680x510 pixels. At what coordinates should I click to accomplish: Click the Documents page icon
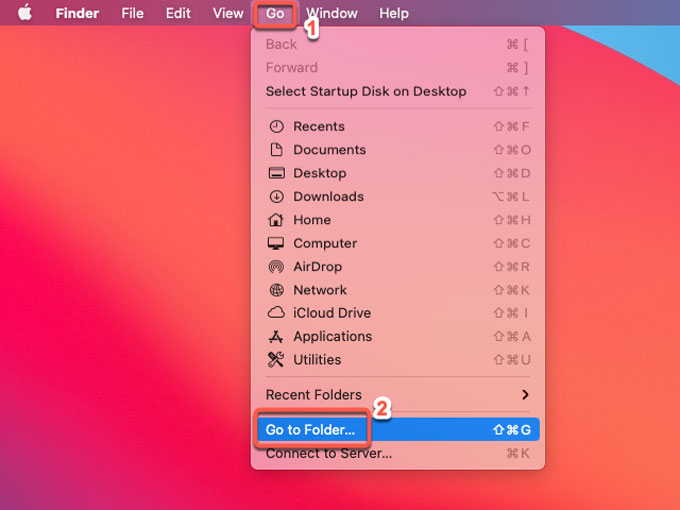(x=276, y=150)
